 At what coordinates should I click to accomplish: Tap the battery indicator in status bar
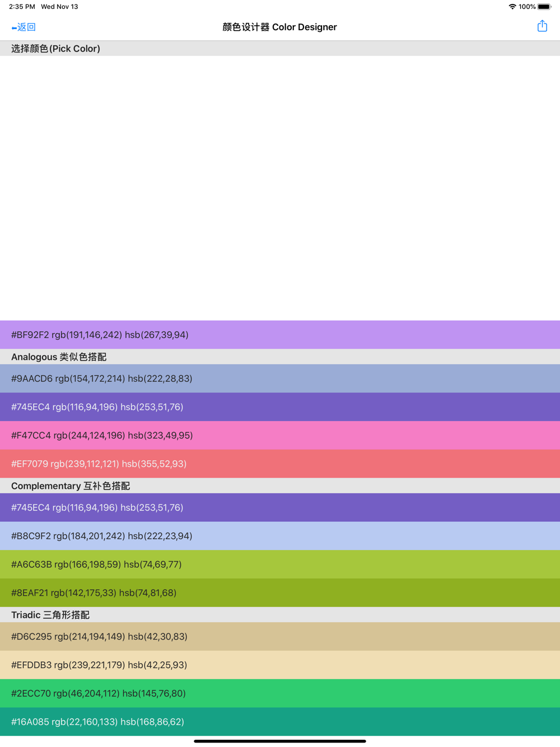click(x=544, y=7)
